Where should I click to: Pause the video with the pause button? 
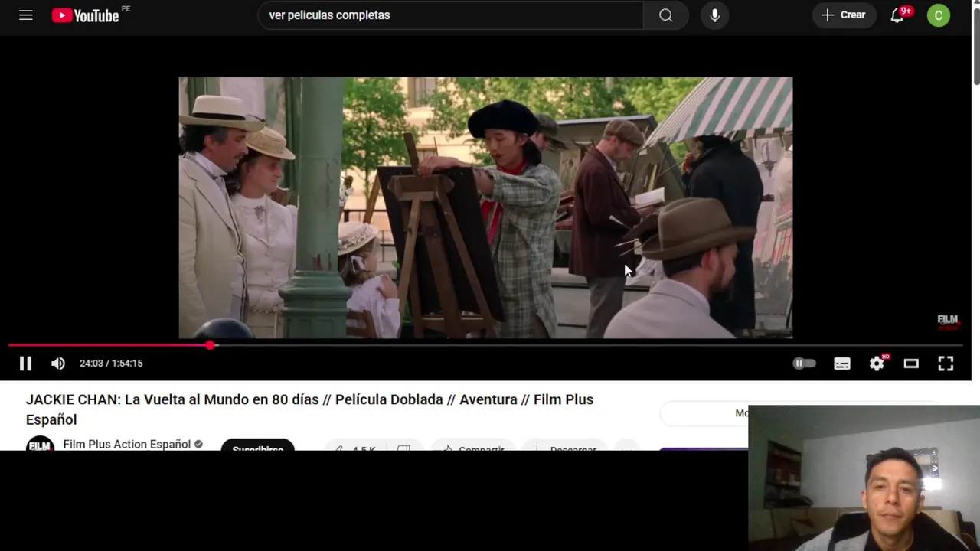tap(25, 364)
